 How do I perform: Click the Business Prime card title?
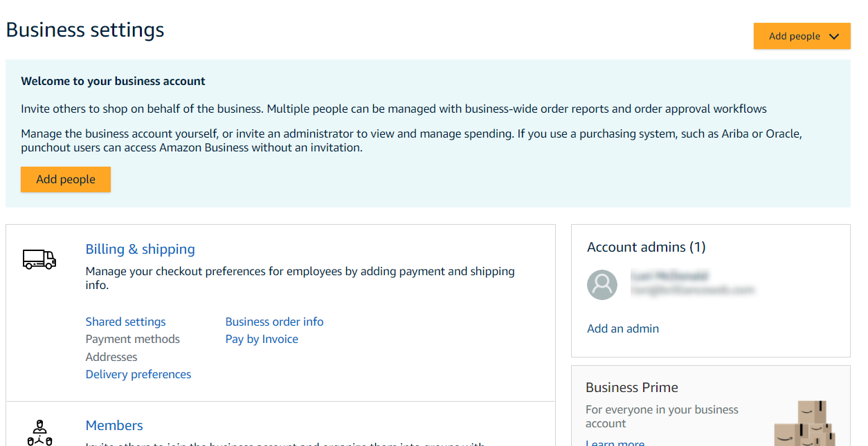(x=631, y=387)
